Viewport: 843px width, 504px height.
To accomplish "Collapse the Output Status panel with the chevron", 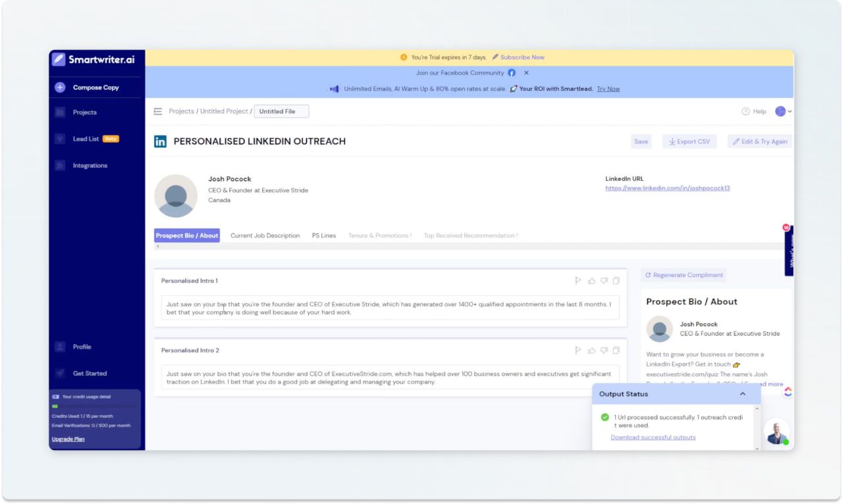I will pyautogui.click(x=743, y=394).
